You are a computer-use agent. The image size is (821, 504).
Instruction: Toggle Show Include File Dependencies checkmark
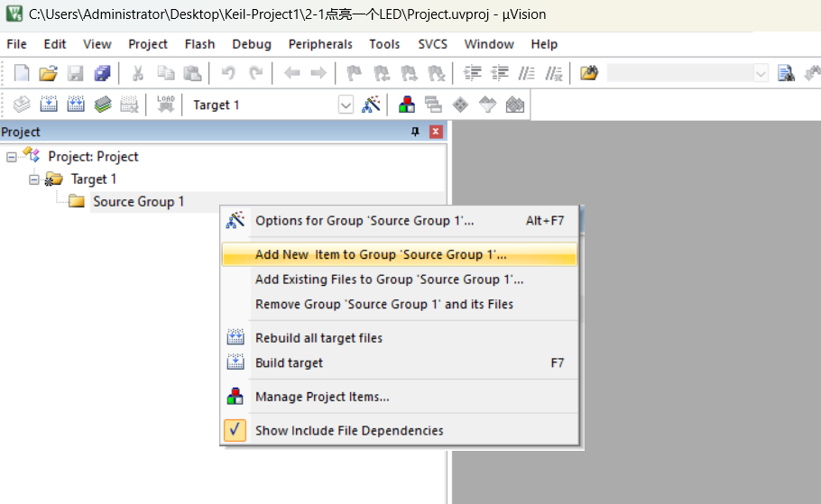(x=235, y=430)
